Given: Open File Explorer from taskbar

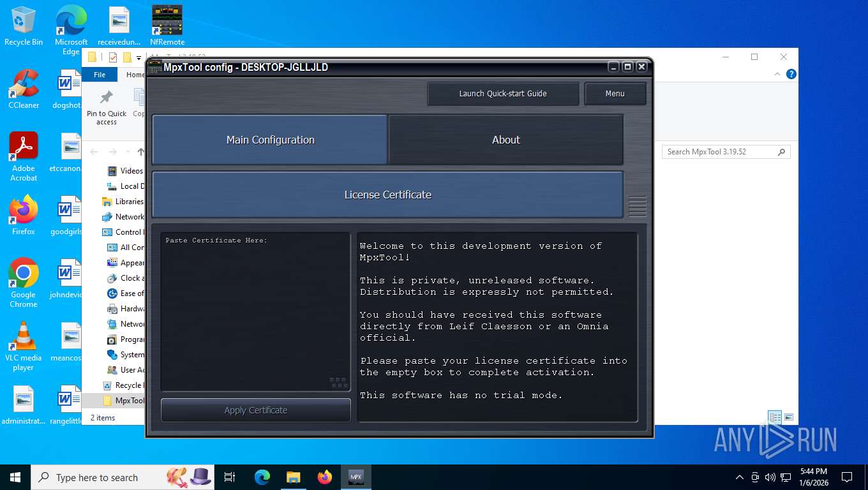Looking at the screenshot, I should (294, 477).
